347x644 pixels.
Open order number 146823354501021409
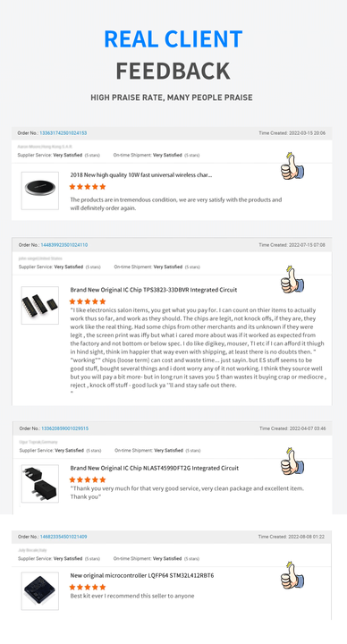(x=63, y=537)
